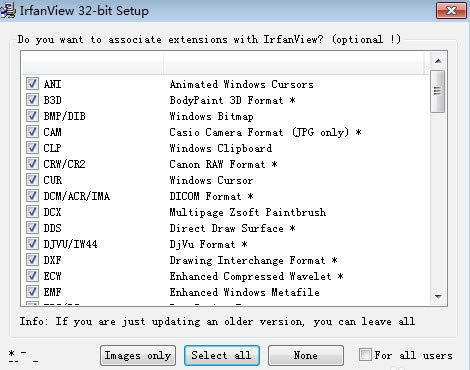Select the DjVu Format description

[208, 244]
